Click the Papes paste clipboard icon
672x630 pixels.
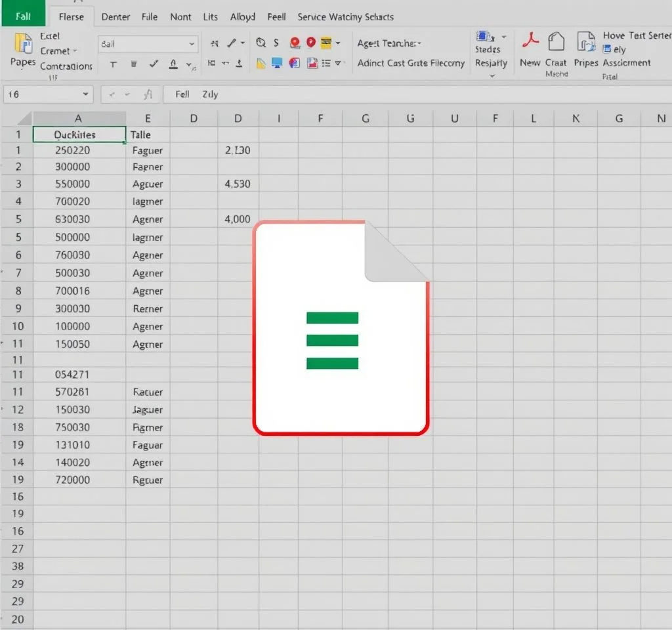coord(23,44)
